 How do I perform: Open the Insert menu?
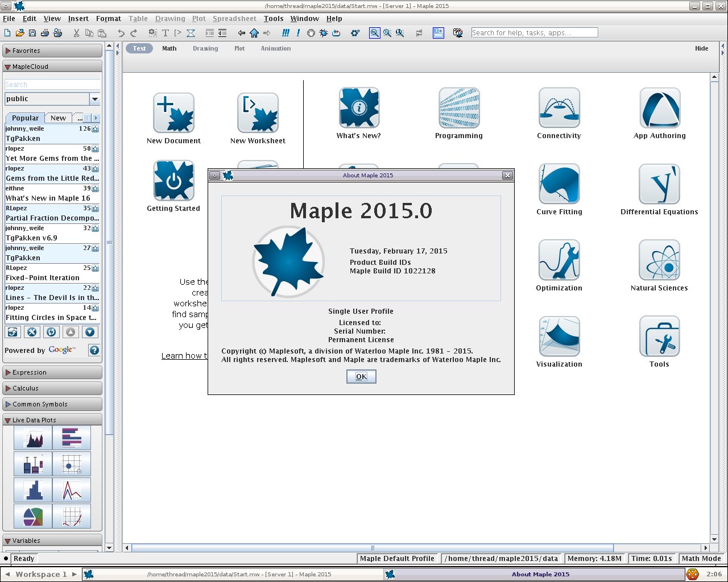78,19
